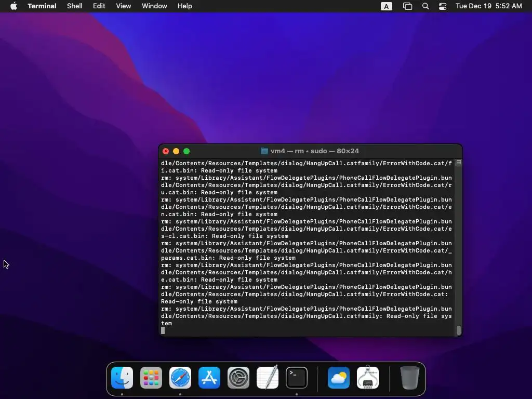Click the folder proxy icon in Terminal title
This screenshot has width=532, height=399.
click(x=264, y=151)
